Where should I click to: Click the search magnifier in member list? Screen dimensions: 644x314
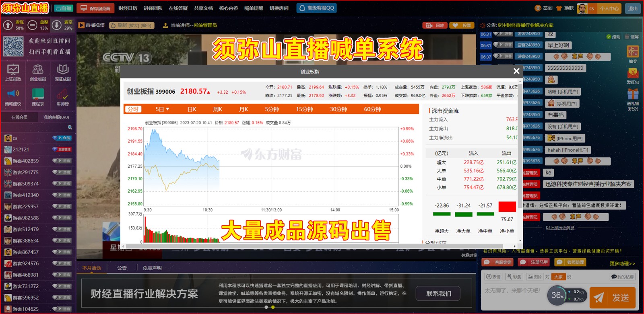tap(70, 127)
